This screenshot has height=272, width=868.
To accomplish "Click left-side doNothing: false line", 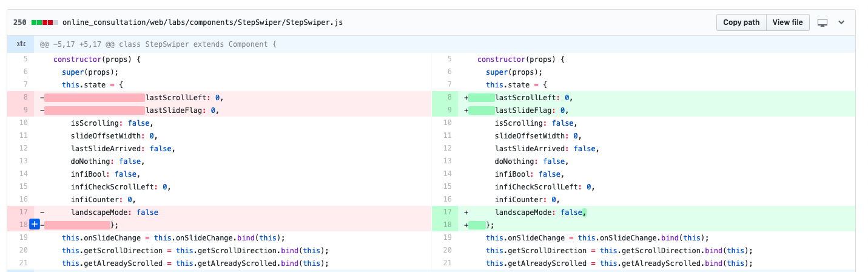I will pyautogui.click(x=233, y=161).
